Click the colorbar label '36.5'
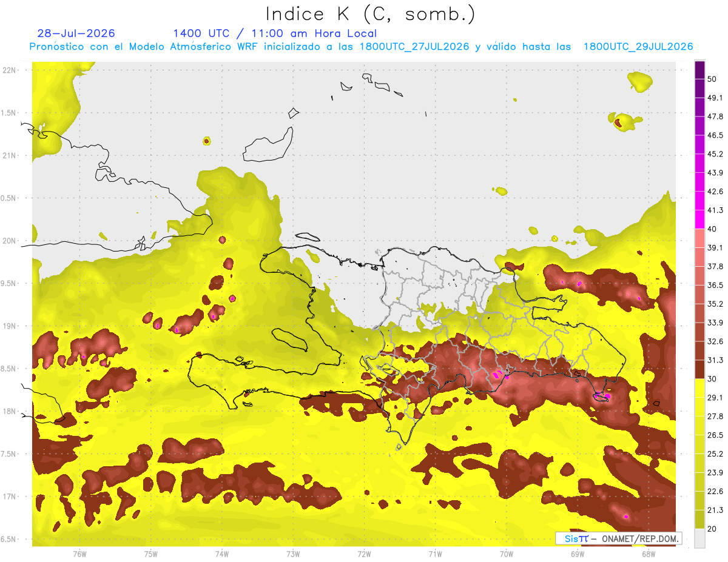Image resolution: width=728 pixels, height=562 pixels. (x=715, y=286)
